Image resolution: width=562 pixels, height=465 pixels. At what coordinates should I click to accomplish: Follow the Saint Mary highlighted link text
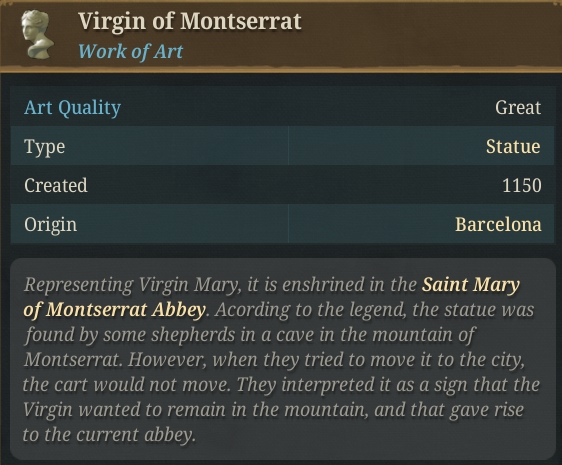pos(471,285)
